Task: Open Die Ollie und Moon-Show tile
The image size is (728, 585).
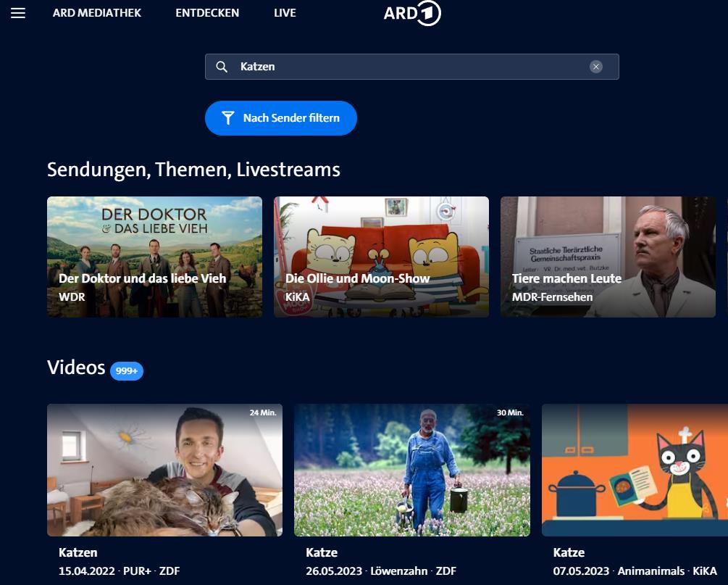Action: [x=381, y=257]
